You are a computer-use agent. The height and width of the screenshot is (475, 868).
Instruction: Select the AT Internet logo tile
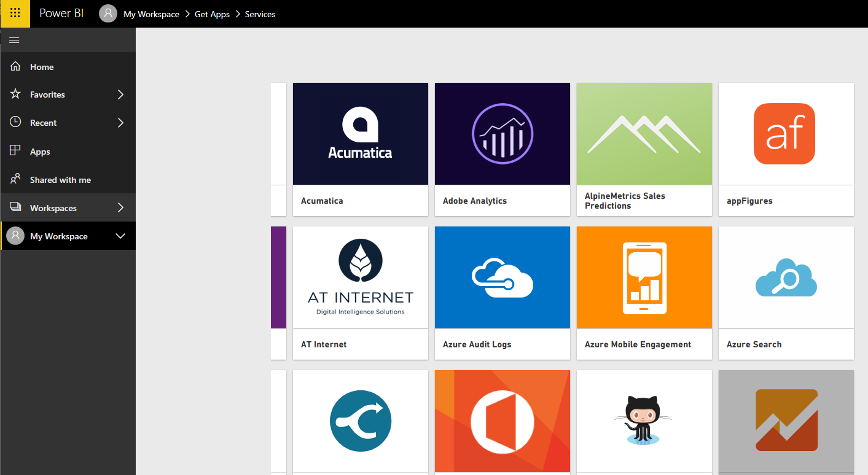point(361,277)
